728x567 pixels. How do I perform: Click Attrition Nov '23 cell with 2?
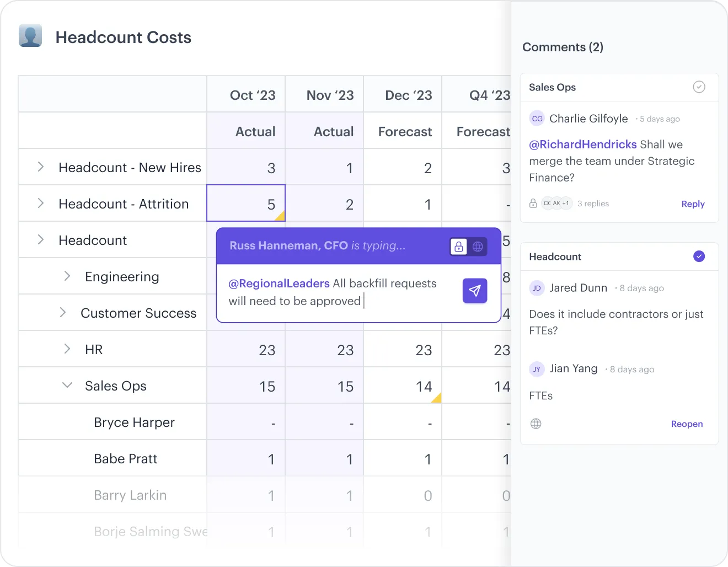click(324, 204)
